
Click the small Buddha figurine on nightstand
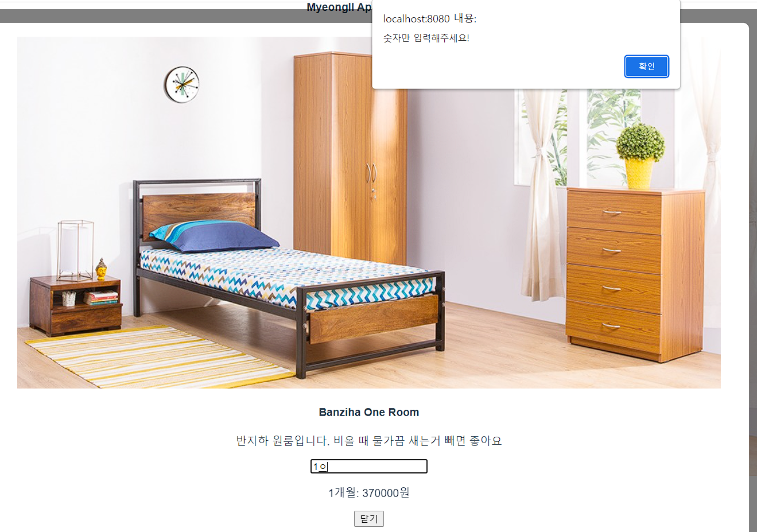click(102, 269)
